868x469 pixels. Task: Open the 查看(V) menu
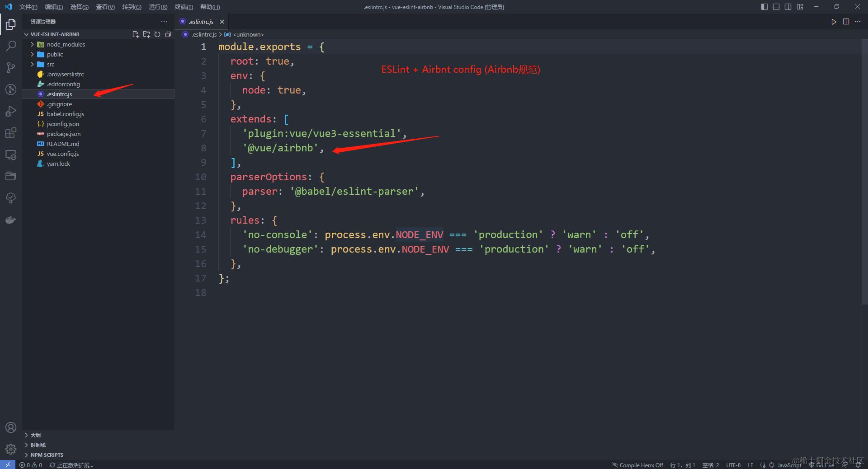pos(105,7)
